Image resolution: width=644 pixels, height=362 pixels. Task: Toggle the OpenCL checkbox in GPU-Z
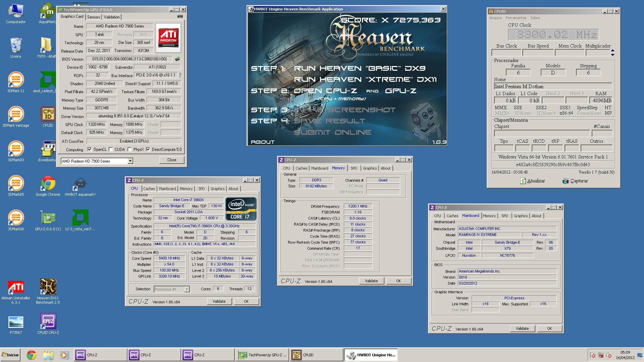[x=90, y=149]
